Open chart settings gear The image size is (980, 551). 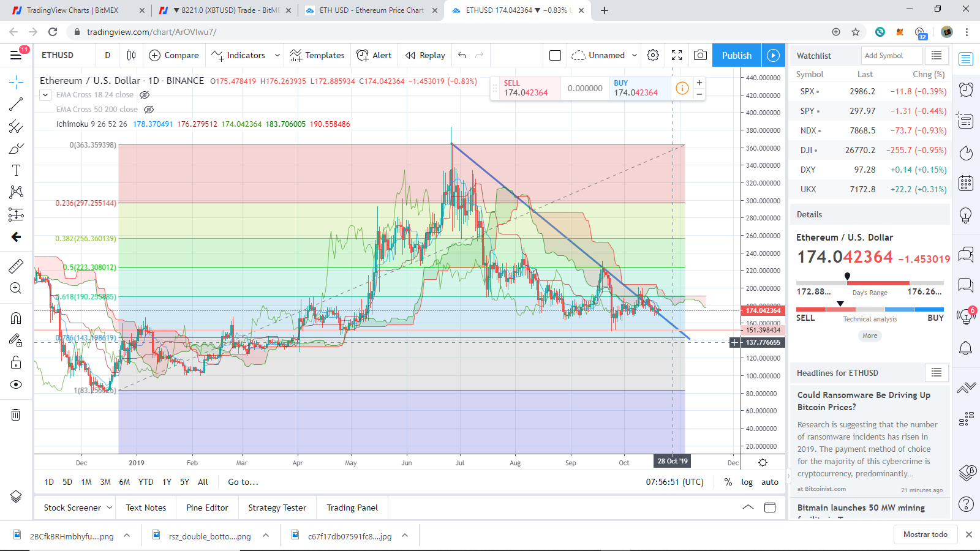coord(653,55)
